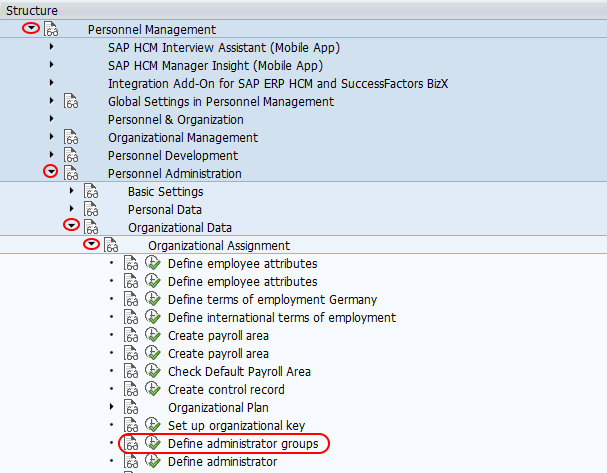Expand the Basic Settings node
The height and width of the screenshot is (473, 607).
pyautogui.click(x=72, y=191)
